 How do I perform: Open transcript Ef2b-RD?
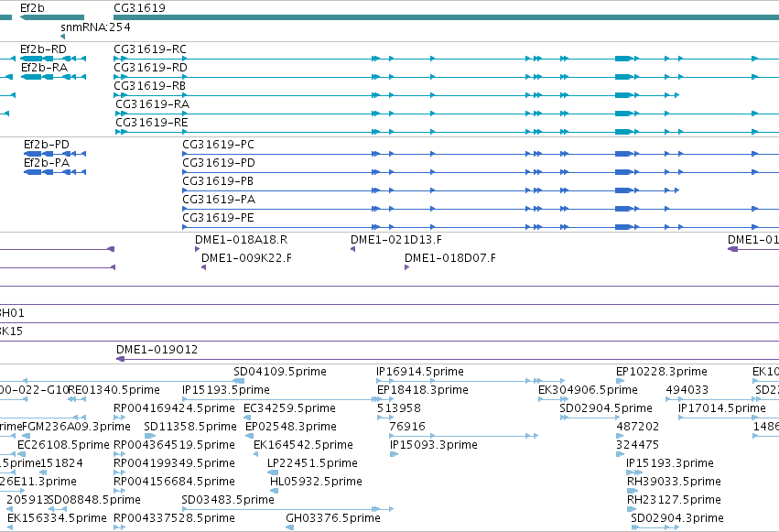(x=43, y=49)
